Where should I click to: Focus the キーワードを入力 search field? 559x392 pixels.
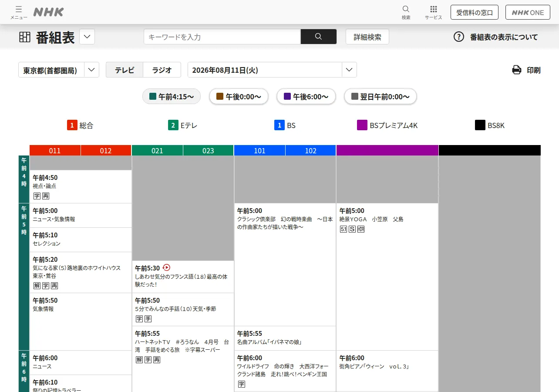222,37
